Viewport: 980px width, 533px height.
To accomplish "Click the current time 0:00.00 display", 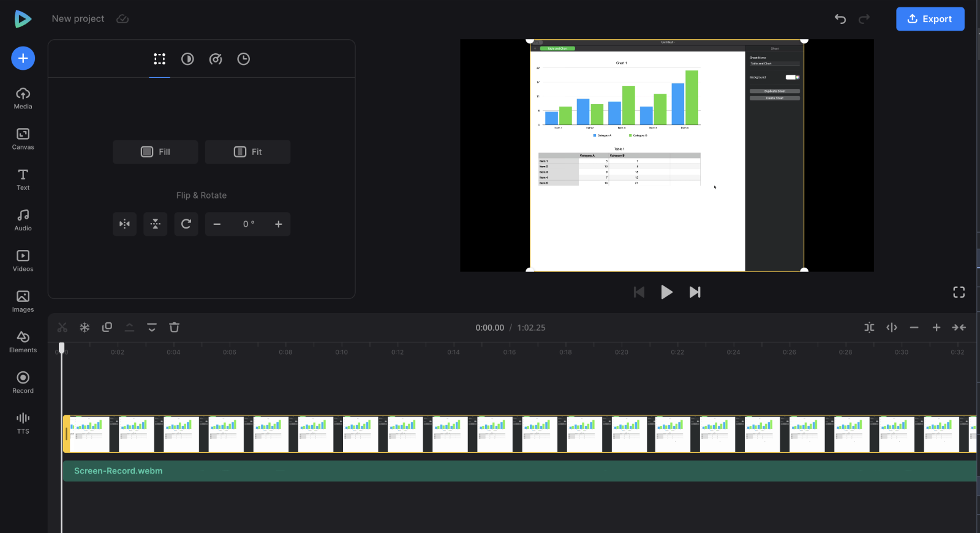I will (x=489, y=328).
